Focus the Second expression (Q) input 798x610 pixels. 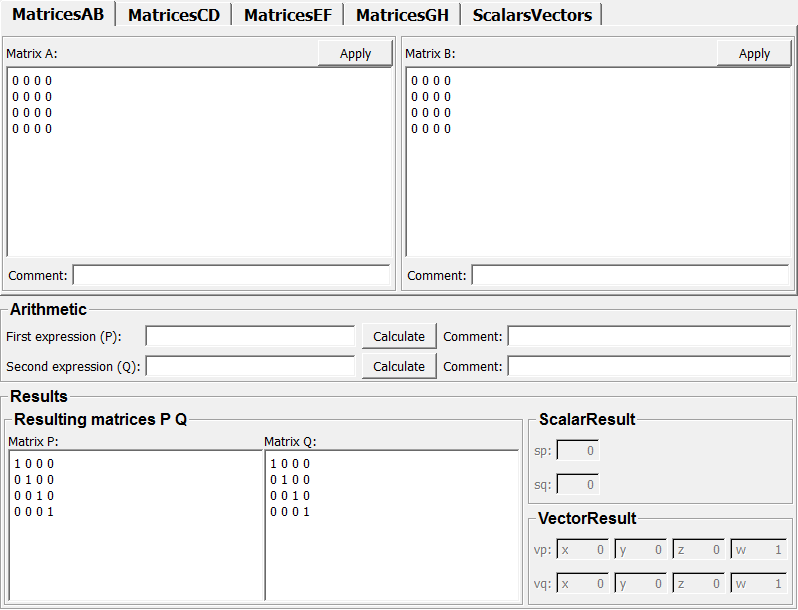(250, 367)
